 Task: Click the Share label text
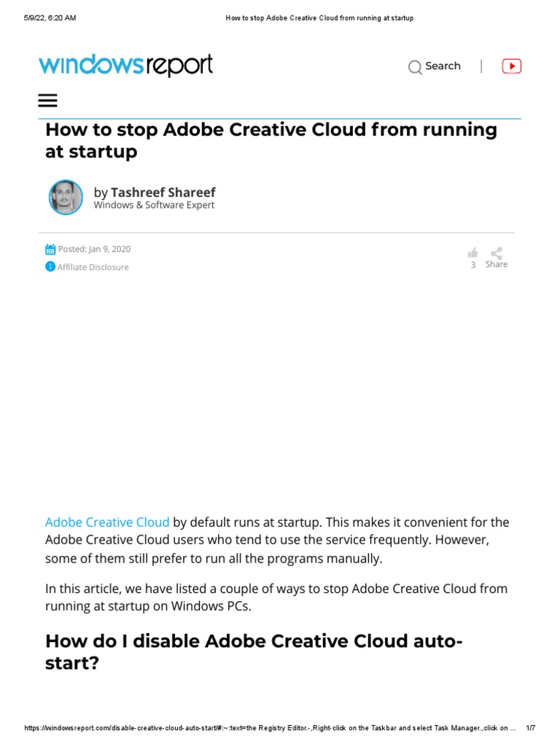(497, 264)
